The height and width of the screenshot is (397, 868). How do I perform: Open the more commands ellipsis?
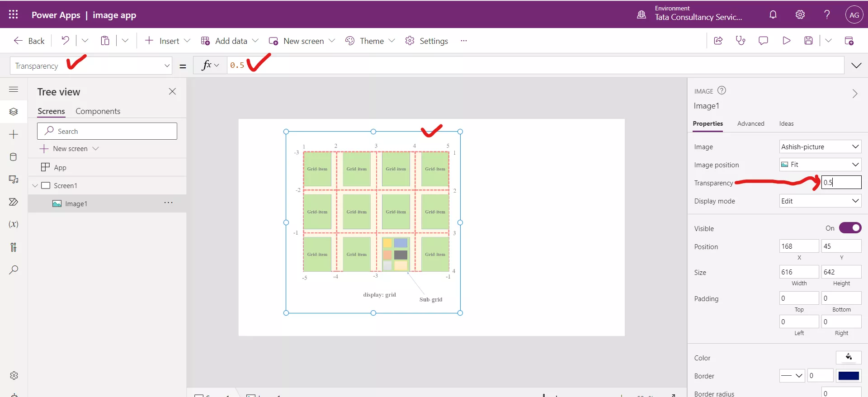click(x=463, y=41)
